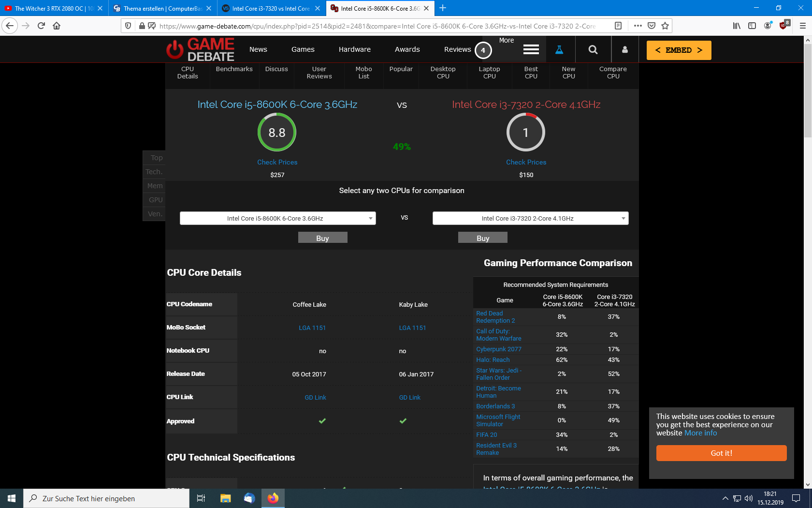This screenshot has width=812, height=508.
Task: Toggle reader view icon in address bar
Action: (618, 26)
